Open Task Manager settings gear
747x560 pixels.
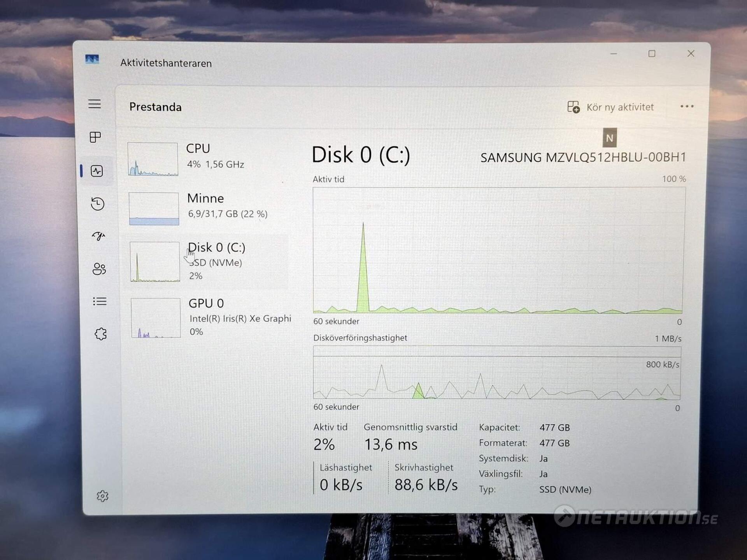coord(102,496)
